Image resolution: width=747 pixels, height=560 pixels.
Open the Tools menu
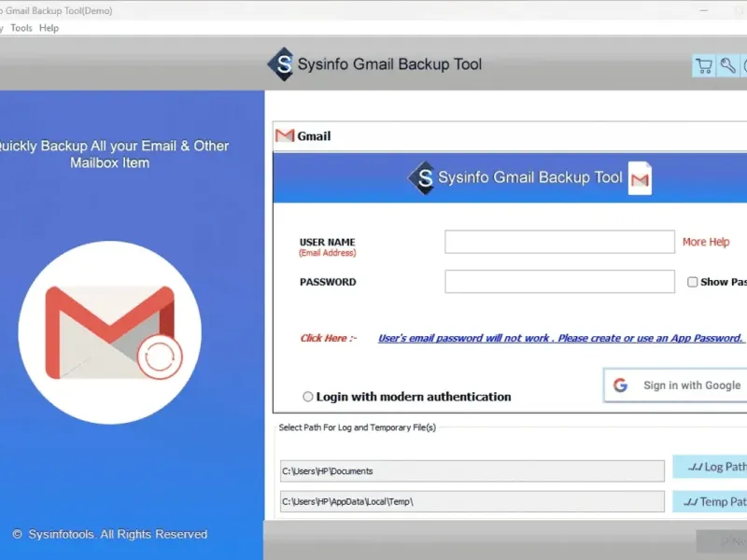21,28
